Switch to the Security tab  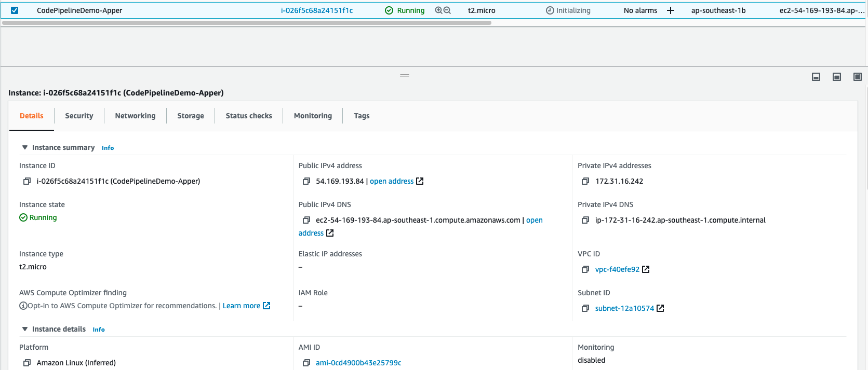point(79,116)
